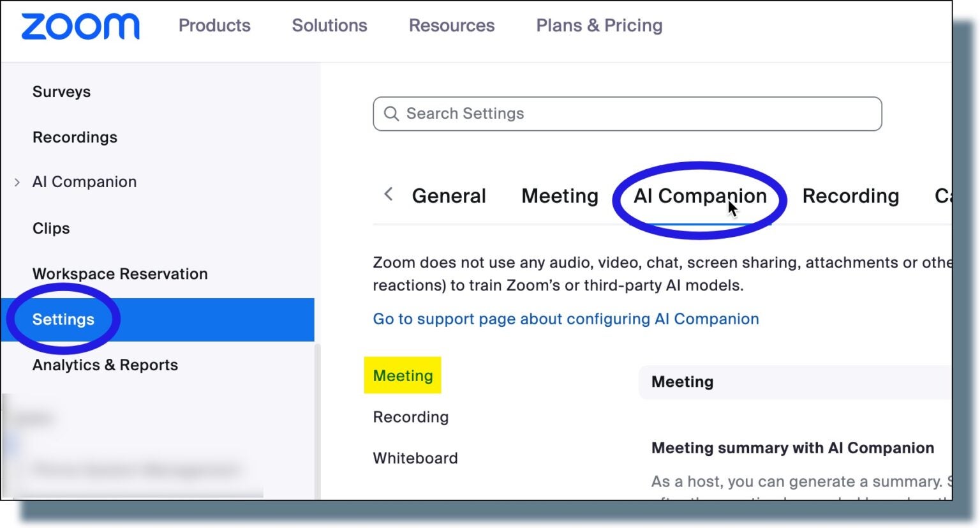Click the left chevron before the General tab
980x528 pixels.
389,195
